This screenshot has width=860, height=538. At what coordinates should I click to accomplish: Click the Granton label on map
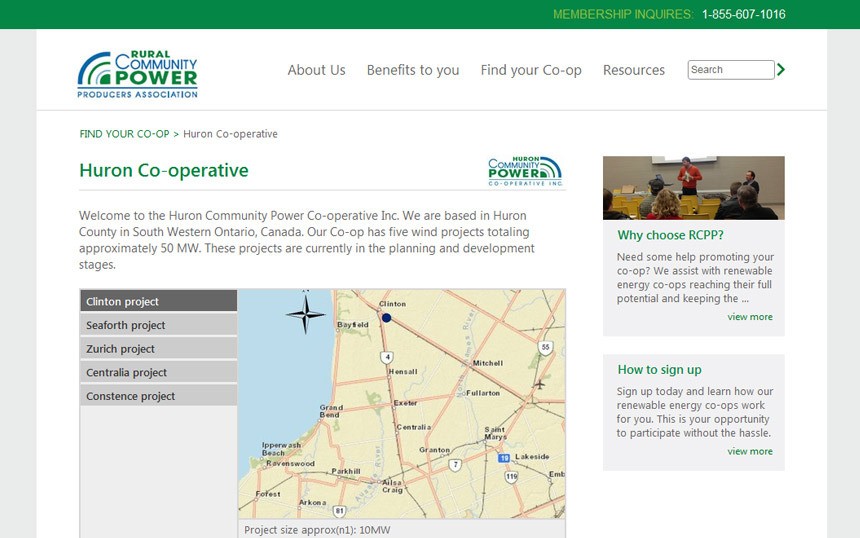click(x=434, y=450)
